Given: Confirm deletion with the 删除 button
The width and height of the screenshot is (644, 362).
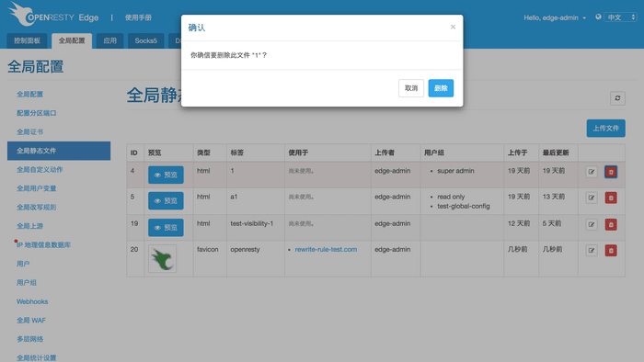Looking at the screenshot, I should pyautogui.click(x=441, y=88).
